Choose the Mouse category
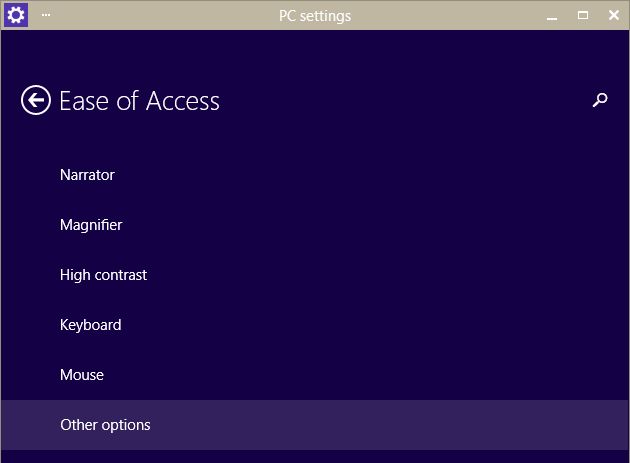The image size is (630, 463). point(82,375)
